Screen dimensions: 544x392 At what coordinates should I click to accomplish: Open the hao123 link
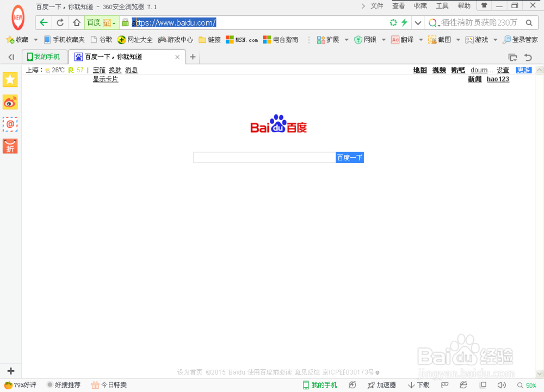coord(498,79)
